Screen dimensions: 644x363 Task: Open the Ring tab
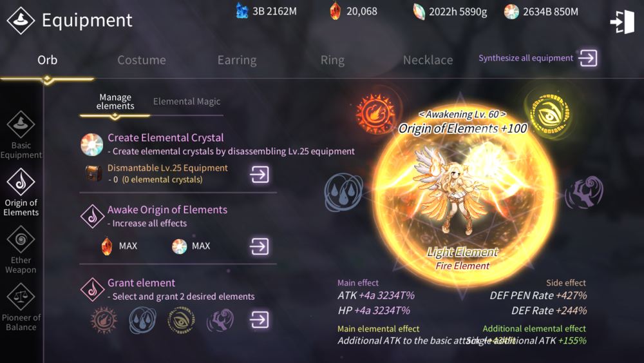coord(332,60)
